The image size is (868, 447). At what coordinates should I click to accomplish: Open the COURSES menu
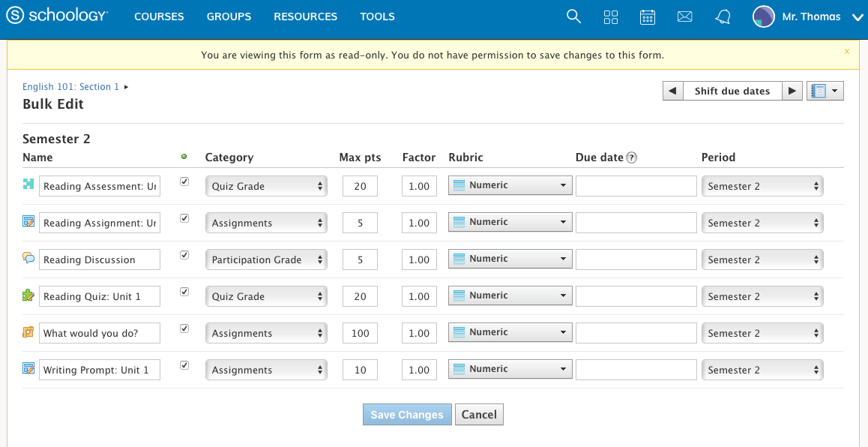tap(159, 16)
